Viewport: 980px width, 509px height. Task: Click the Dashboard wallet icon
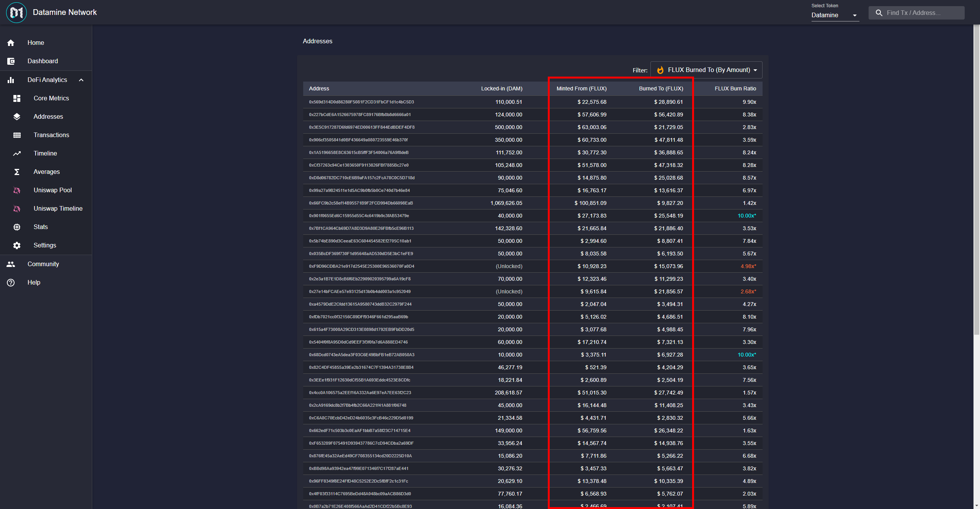11,61
